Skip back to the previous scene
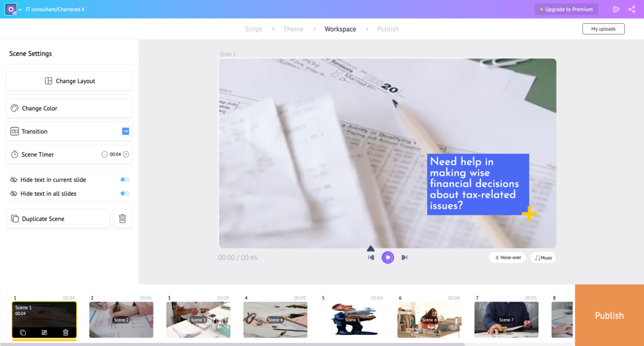Image resolution: width=644 pixels, height=346 pixels. coord(371,257)
